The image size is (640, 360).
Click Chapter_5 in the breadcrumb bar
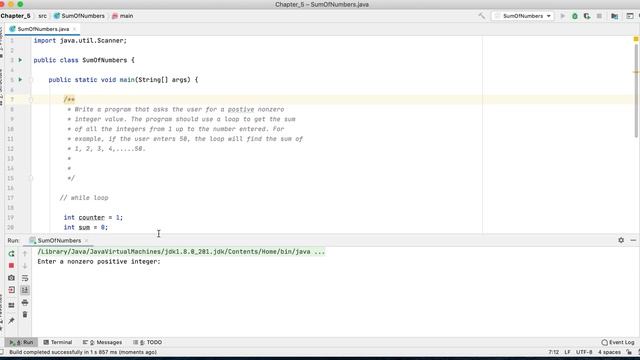point(16,16)
